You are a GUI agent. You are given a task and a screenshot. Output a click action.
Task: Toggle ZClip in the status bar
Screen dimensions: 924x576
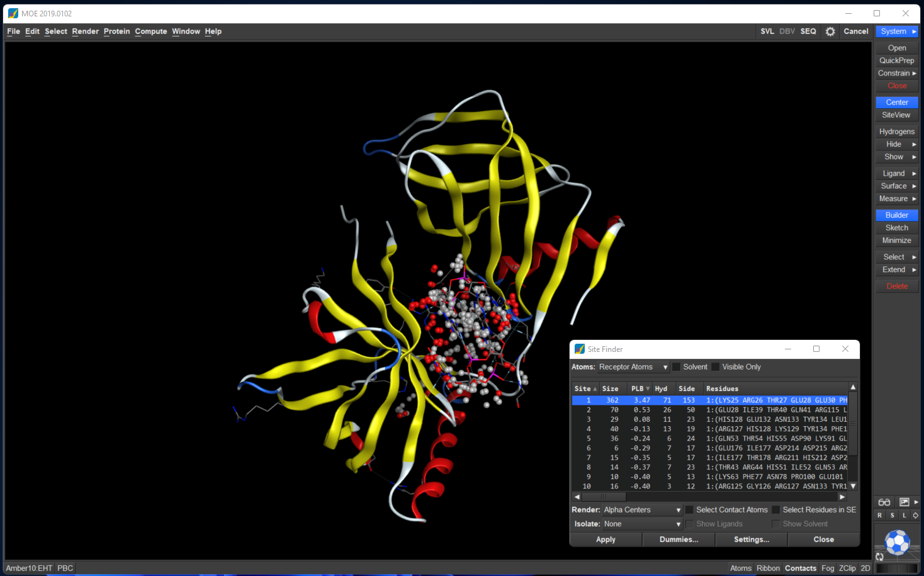[x=847, y=568]
